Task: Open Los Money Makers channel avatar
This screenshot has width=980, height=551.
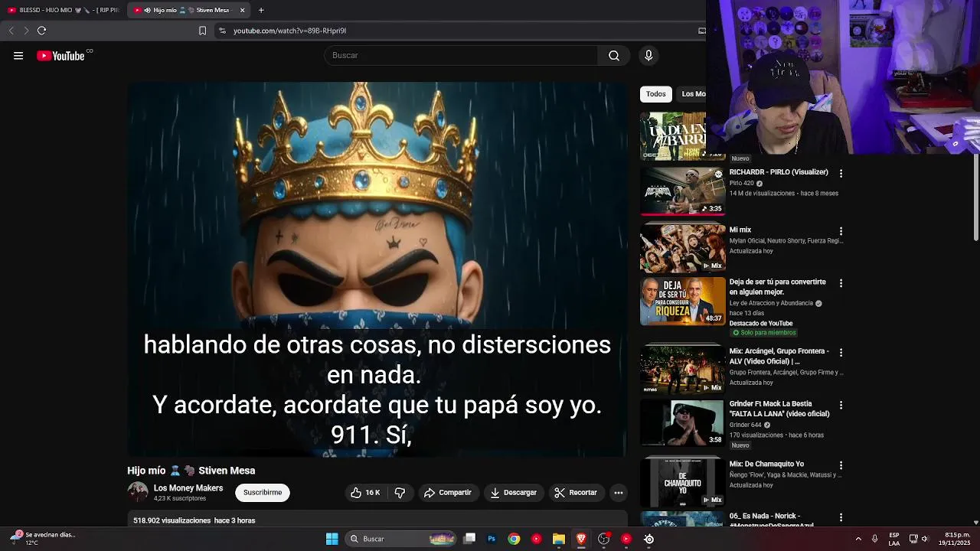Action: point(138,492)
